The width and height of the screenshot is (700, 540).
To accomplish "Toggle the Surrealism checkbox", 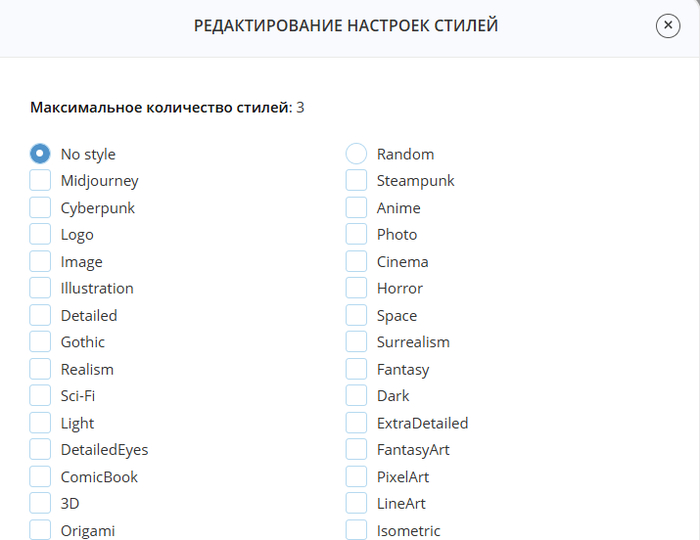I will point(356,342).
